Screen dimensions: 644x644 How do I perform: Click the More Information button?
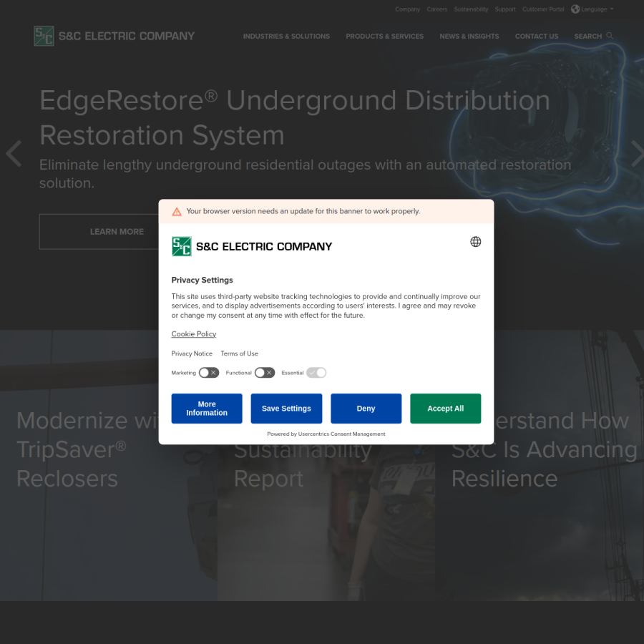point(207,409)
